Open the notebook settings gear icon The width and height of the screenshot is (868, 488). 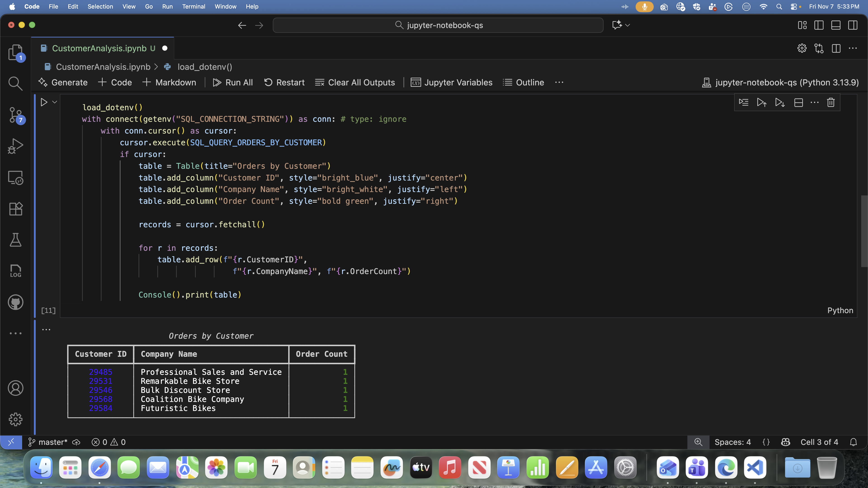pyautogui.click(x=802, y=48)
